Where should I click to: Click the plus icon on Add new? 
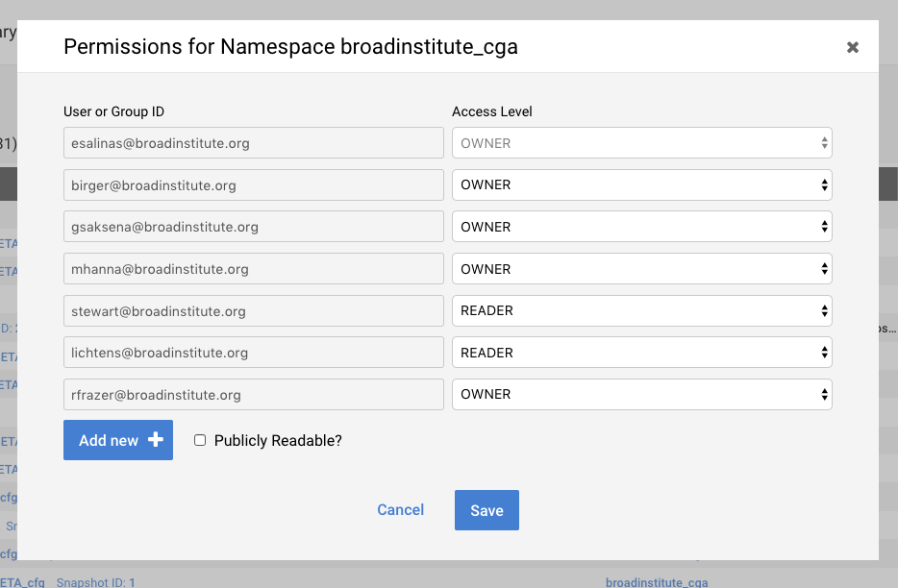click(156, 440)
